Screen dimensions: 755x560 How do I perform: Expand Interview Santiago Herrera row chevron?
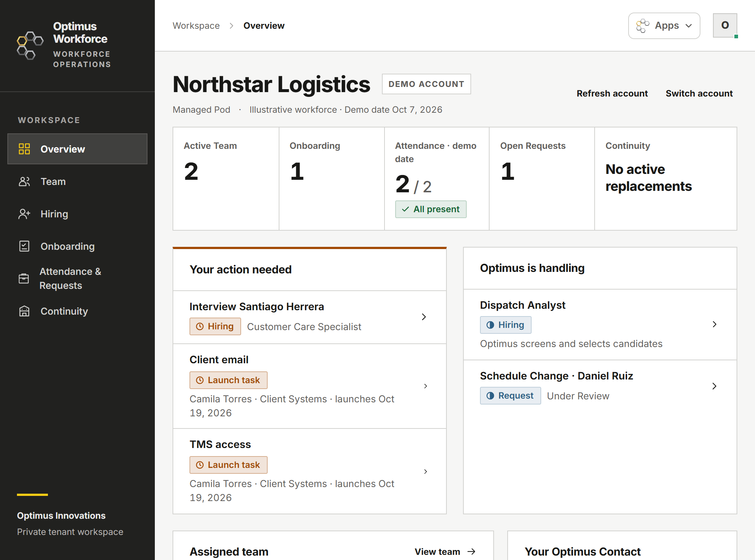coord(424,317)
